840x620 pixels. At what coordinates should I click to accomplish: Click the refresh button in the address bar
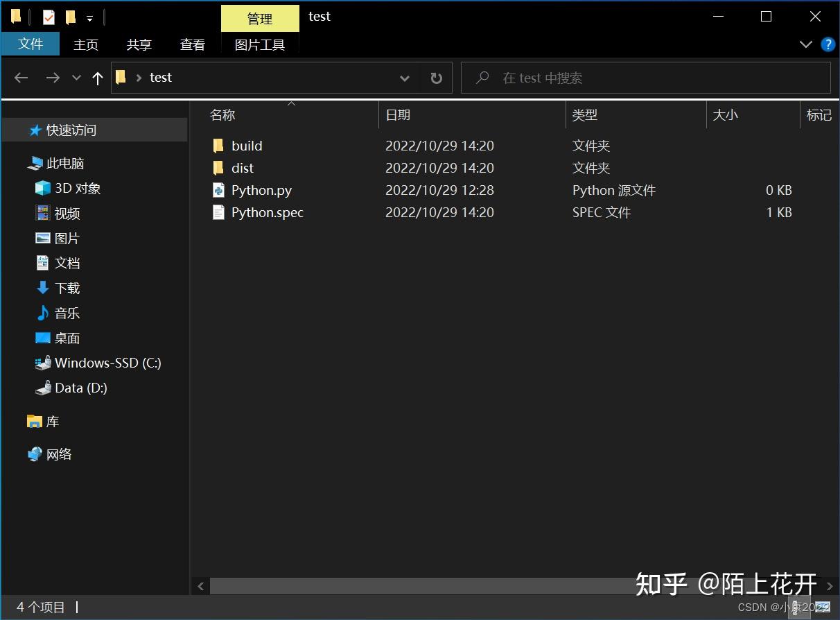(x=436, y=78)
